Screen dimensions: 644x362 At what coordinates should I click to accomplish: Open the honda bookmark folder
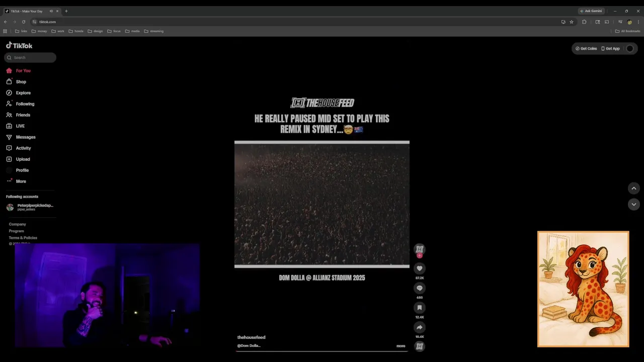(x=76, y=31)
